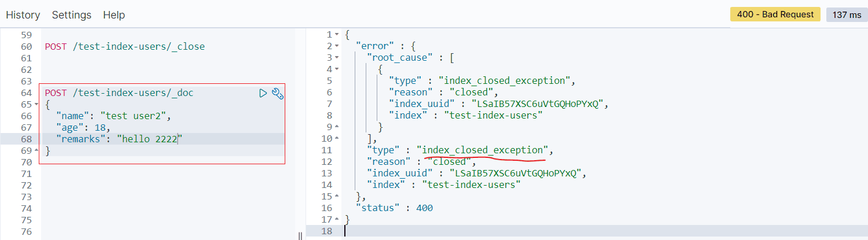This screenshot has height=240, width=868.
Task: Place cursor on POST /test-index-users/_close line
Action: [x=124, y=46]
